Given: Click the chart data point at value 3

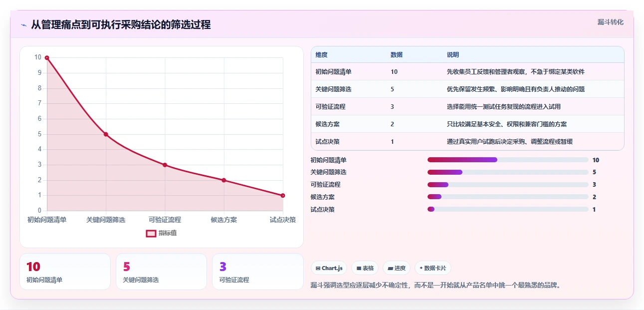Looking at the screenshot, I should (165, 165).
